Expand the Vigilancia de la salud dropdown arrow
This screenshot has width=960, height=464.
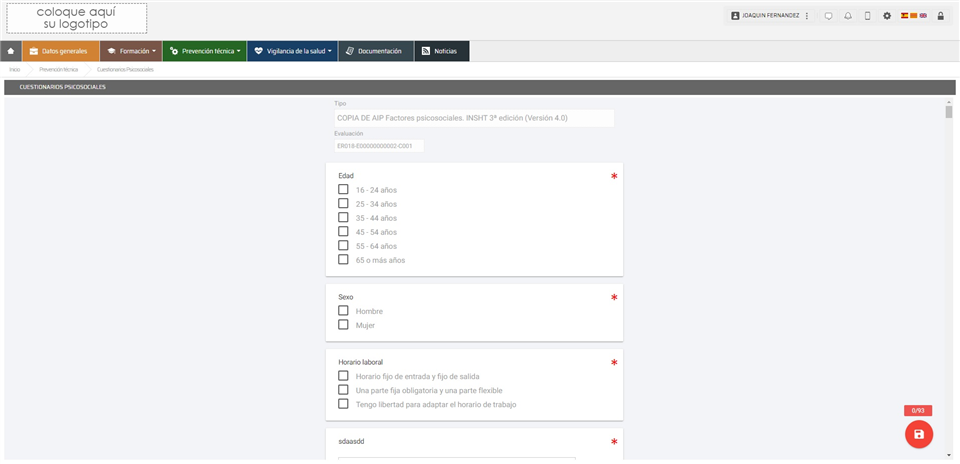[329, 51]
